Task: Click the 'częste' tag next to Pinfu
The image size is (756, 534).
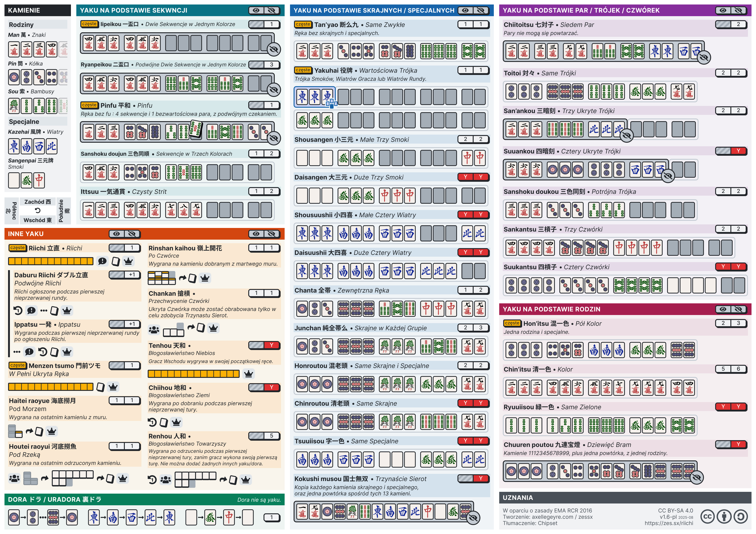Action: click(89, 105)
